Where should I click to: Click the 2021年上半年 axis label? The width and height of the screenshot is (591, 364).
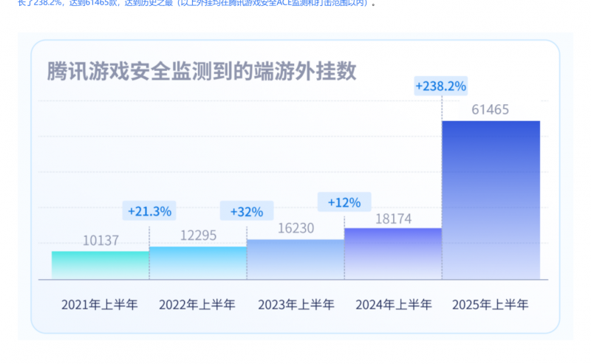[100, 304]
